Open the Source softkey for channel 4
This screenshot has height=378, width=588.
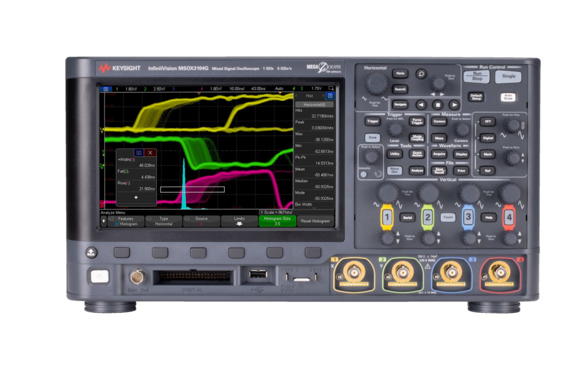[x=201, y=221]
